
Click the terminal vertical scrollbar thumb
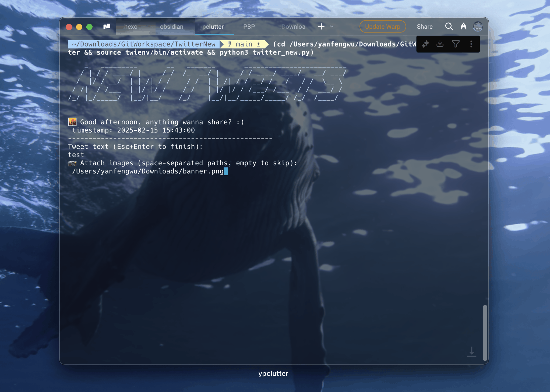pyautogui.click(x=485, y=332)
